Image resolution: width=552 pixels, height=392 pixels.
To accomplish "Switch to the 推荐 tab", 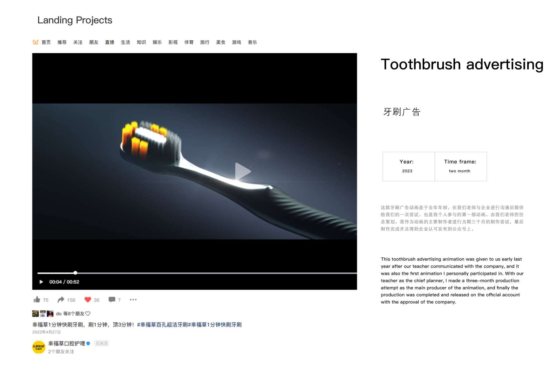I will [x=62, y=42].
